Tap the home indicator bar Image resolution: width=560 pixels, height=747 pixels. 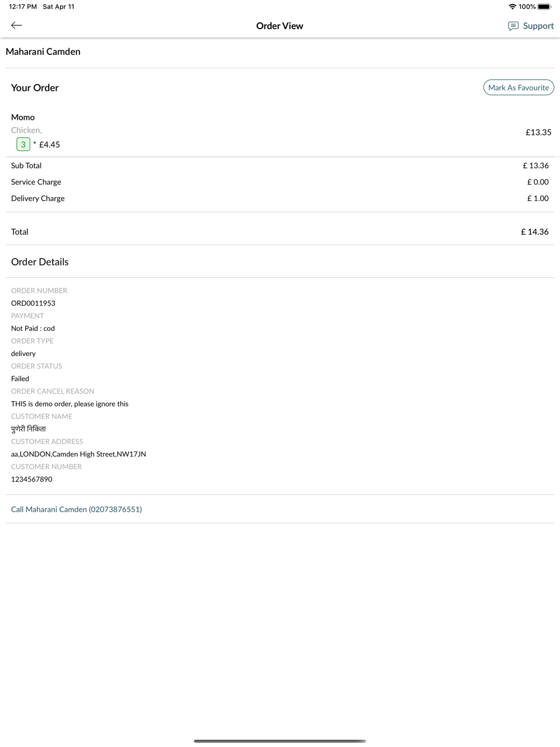[280, 741]
